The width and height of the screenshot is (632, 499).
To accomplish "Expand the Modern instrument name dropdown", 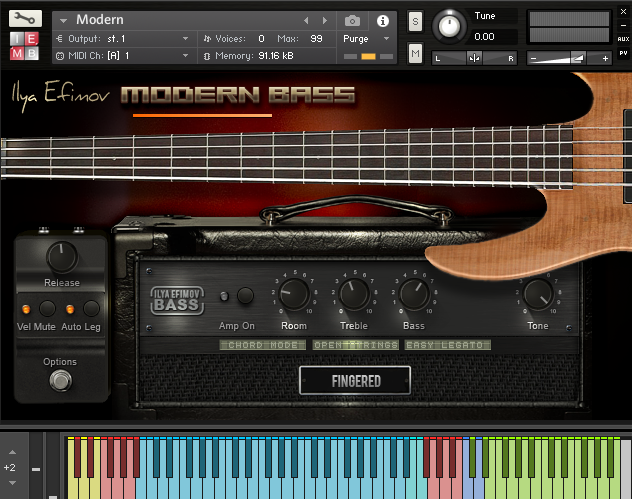I will pos(63,20).
